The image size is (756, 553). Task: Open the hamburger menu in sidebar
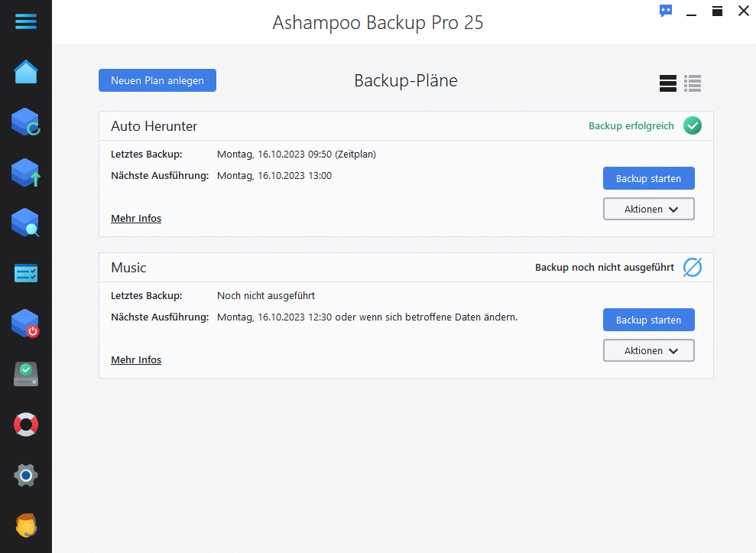coord(25,21)
